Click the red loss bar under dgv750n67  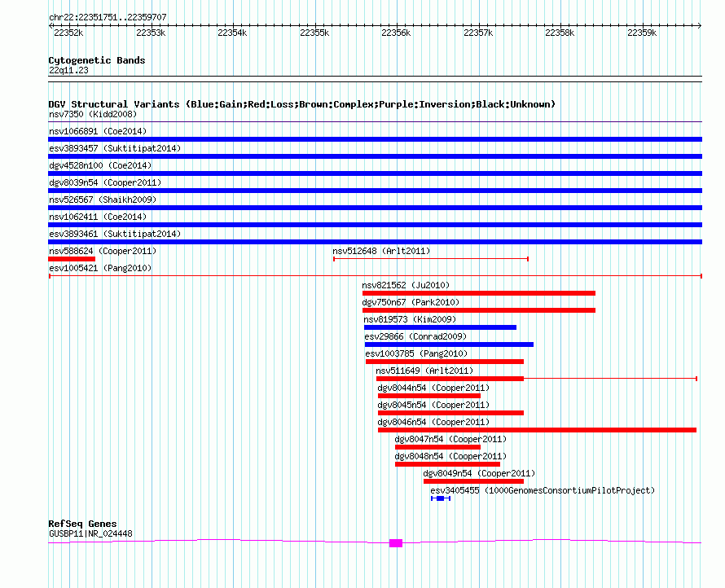pyautogui.click(x=479, y=310)
